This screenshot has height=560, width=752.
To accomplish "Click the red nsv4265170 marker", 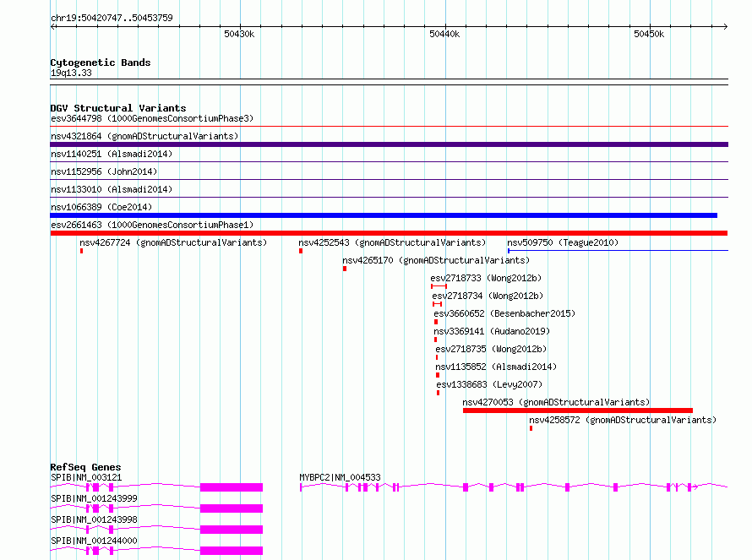I will coord(345,269).
